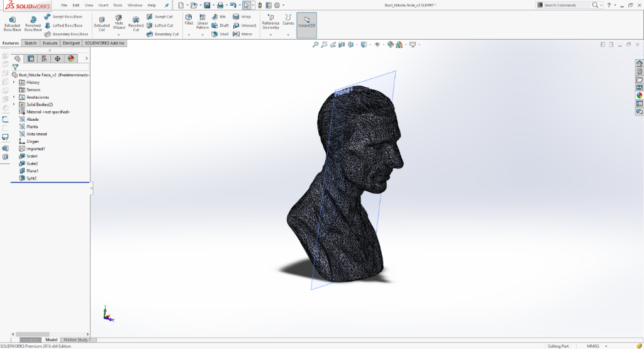This screenshot has height=349, width=644.
Task: Open Reference Geometry tool
Action: pyautogui.click(x=270, y=22)
